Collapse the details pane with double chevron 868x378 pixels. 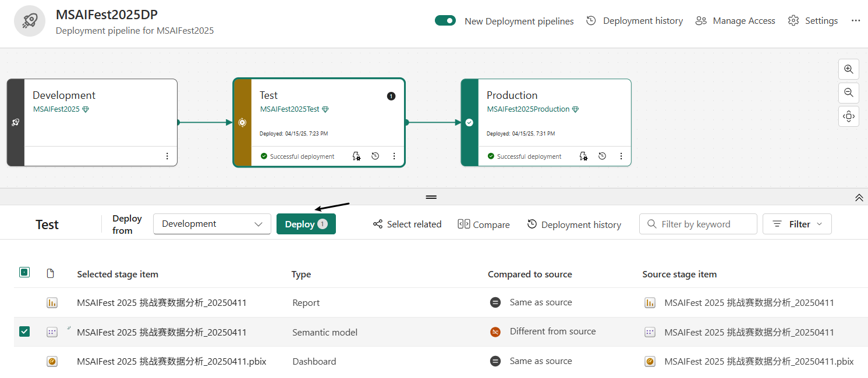pos(859,198)
